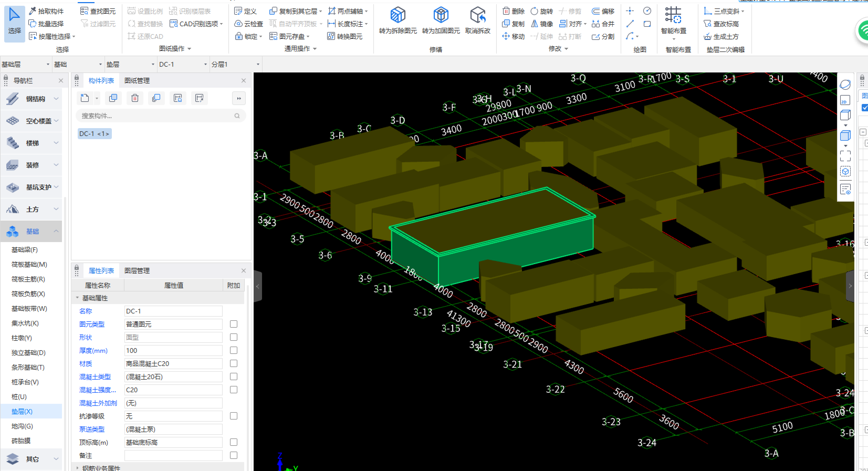
Task: Click new component icon in 构件列表
Action: point(85,98)
